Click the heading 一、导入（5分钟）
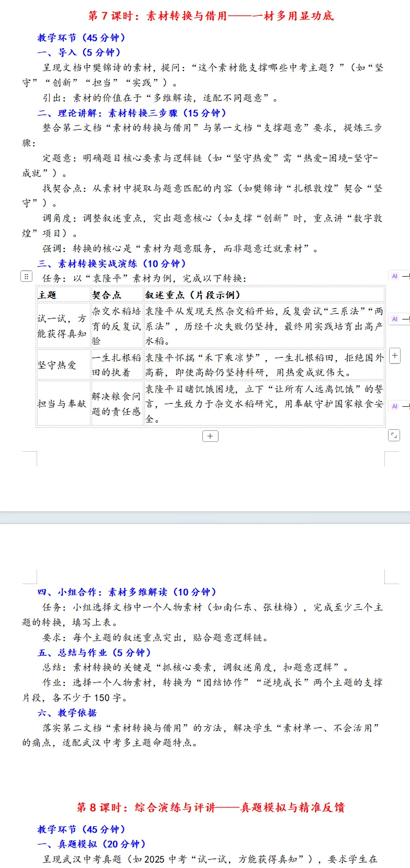This screenshot has height=868, width=410. coord(79,52)
